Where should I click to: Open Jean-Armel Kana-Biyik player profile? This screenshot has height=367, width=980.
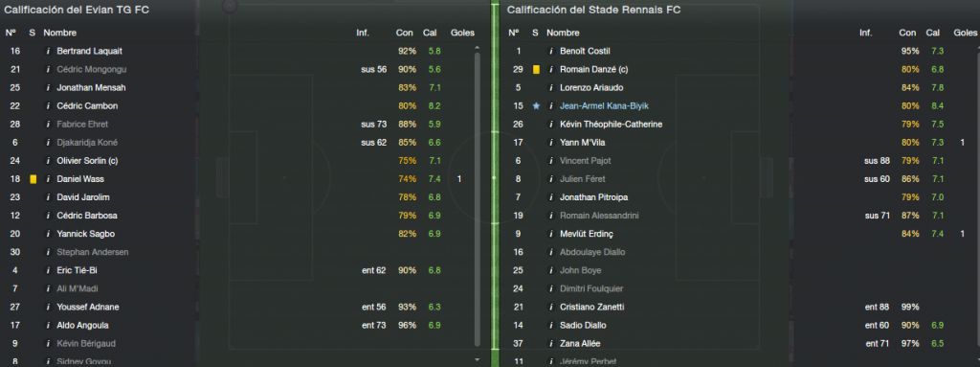point(605,105)
